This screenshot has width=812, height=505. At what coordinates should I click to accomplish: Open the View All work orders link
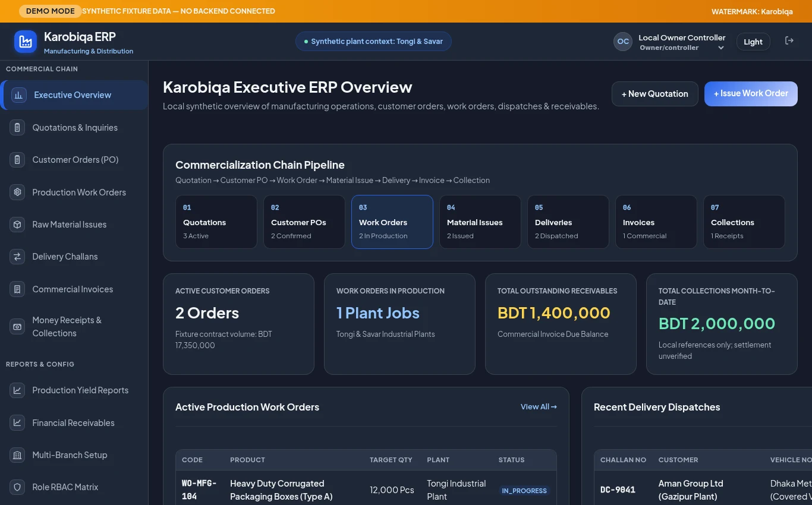tap(539, 407)
